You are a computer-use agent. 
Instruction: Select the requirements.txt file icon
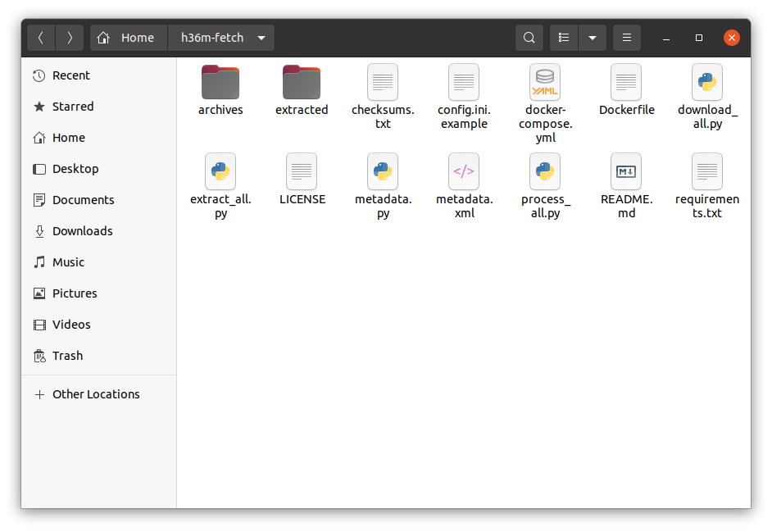click(707, 171)
